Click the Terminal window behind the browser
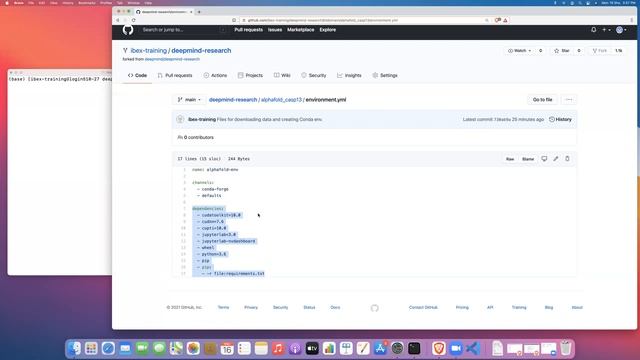Image resolution: width=640 pixels, height=360 pixels. pyautogui.click(x=59, y=171)
